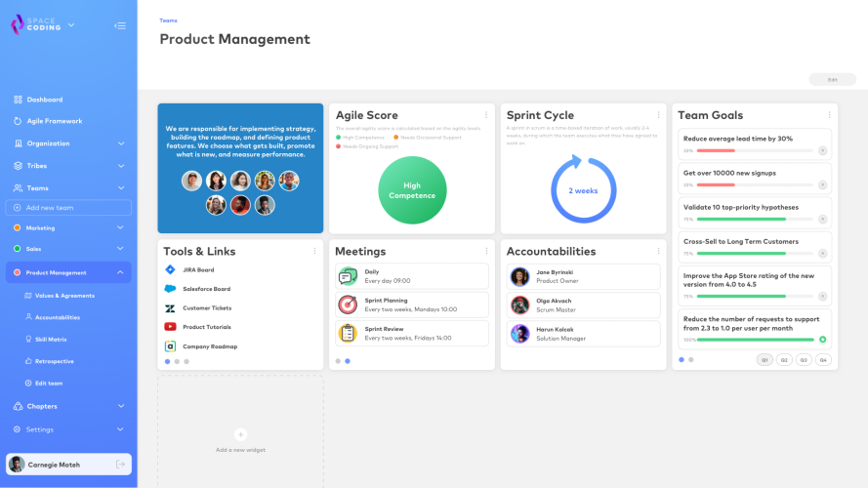Click Olga Akvach Scrum Master avatar
The image size is (868, 488).
point(519,305)
